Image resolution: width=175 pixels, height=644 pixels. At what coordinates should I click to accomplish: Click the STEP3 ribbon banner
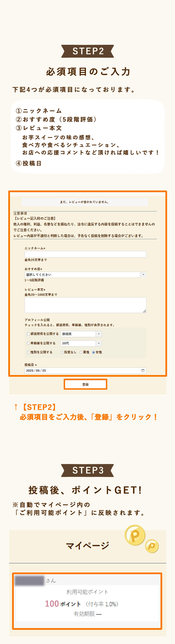tap(87, 470)
